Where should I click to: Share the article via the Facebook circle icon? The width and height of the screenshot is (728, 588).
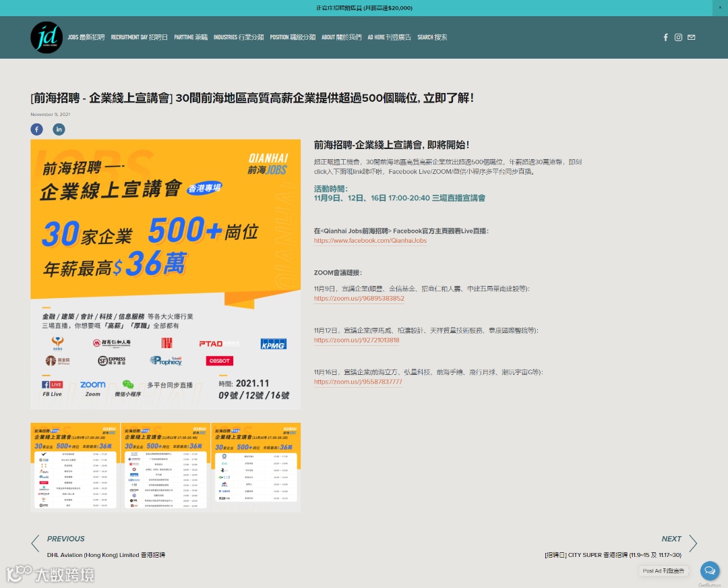(x=36, y=129)
